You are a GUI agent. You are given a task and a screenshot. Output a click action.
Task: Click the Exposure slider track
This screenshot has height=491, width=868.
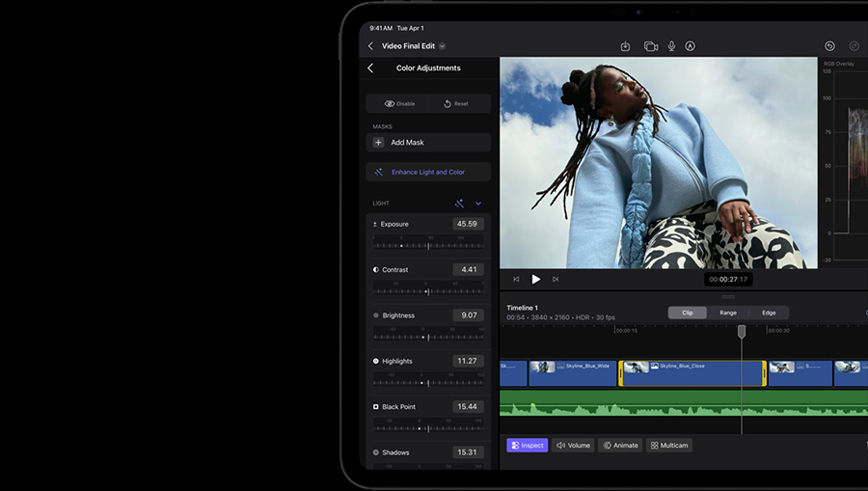(x=428, y=245)
